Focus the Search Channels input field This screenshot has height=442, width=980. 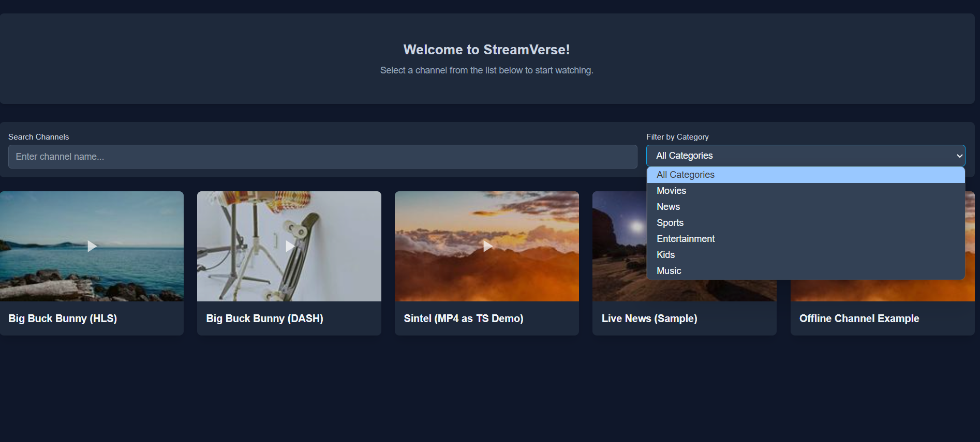pyautogui.click(x=322, y=157)
